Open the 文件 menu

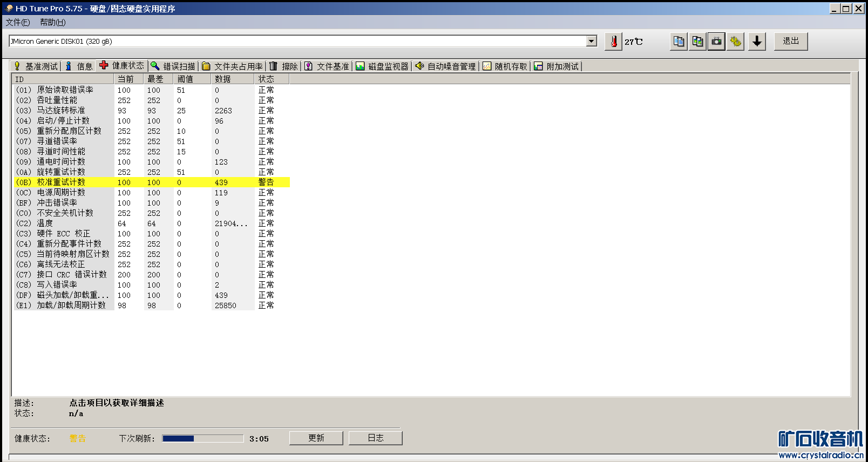18,22
